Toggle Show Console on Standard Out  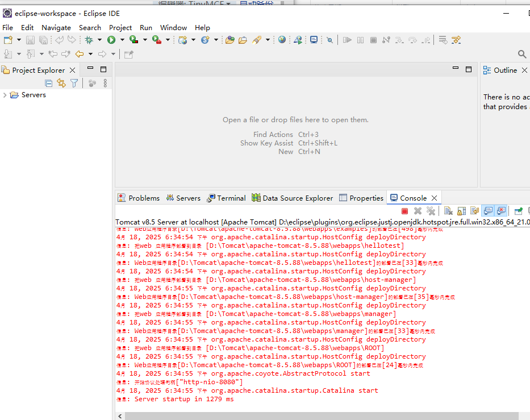coord(488,211)
